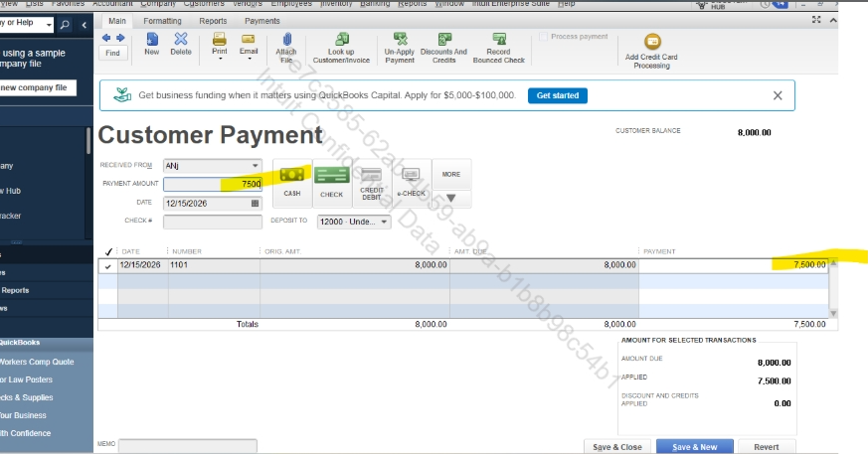
Task: Switch to the Formatting tab
Action: (x=162, y=21)
